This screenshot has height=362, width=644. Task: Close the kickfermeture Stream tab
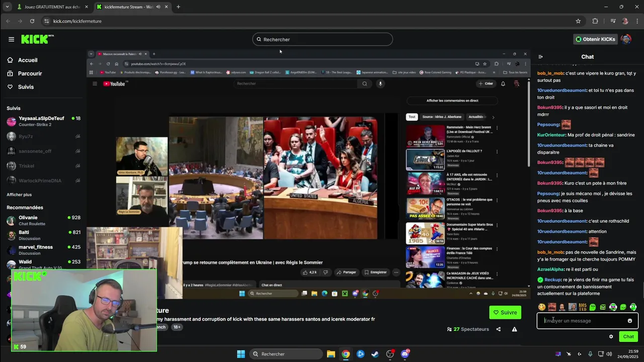(x=167, y=7)
